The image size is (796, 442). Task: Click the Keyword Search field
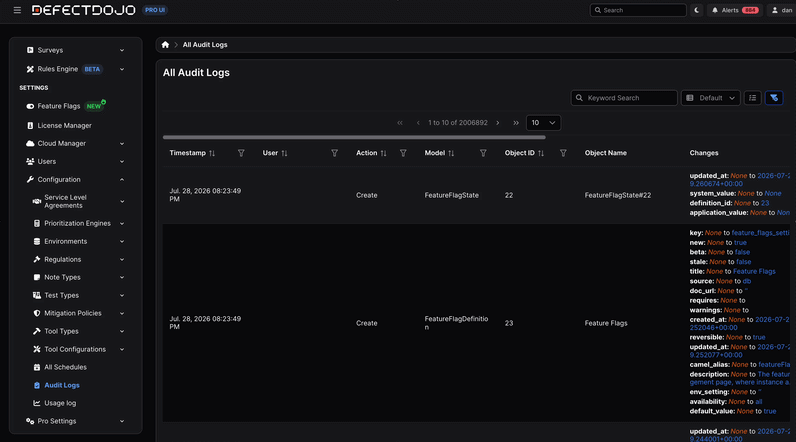624,98
